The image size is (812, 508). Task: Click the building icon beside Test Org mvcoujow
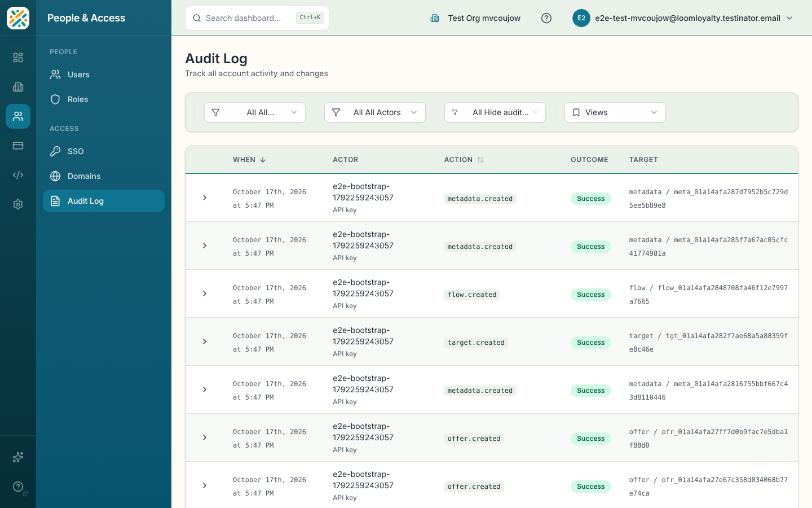[x=435, y=18]
